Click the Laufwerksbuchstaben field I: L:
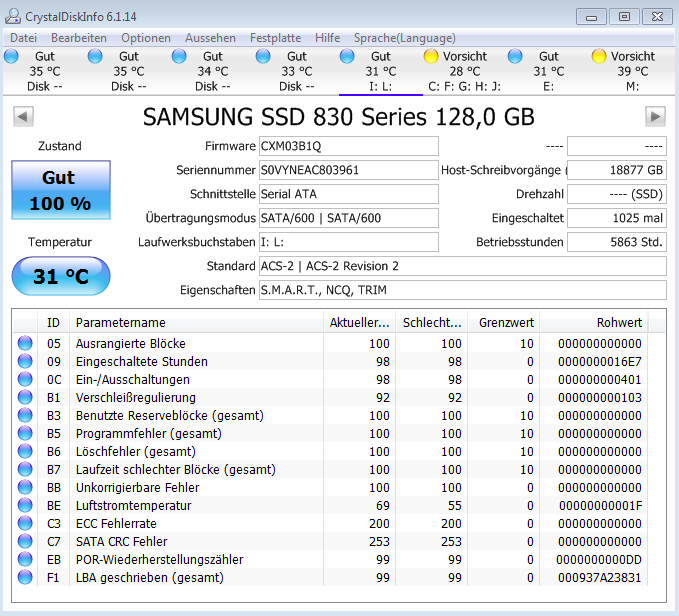 point(349,242)
